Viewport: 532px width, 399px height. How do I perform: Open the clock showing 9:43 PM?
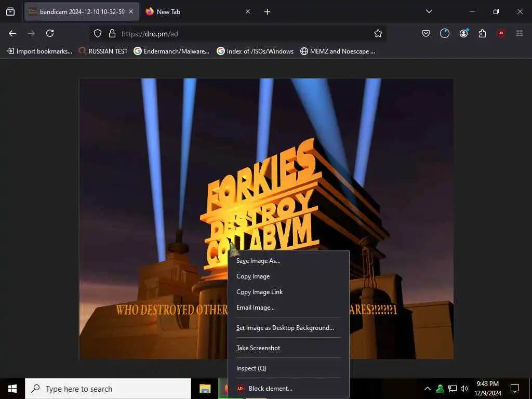click(x=488, y=389)
